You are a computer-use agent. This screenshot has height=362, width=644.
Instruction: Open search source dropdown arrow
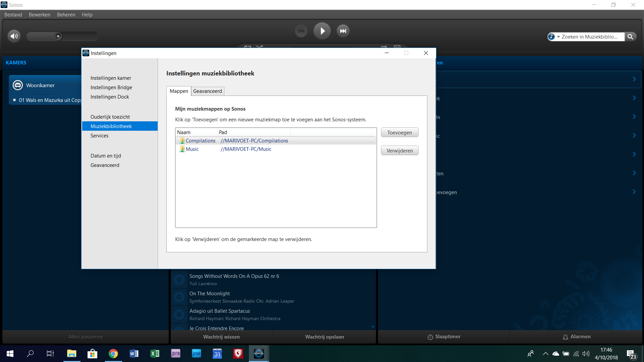pyautogui.click(x=558, y=37)
